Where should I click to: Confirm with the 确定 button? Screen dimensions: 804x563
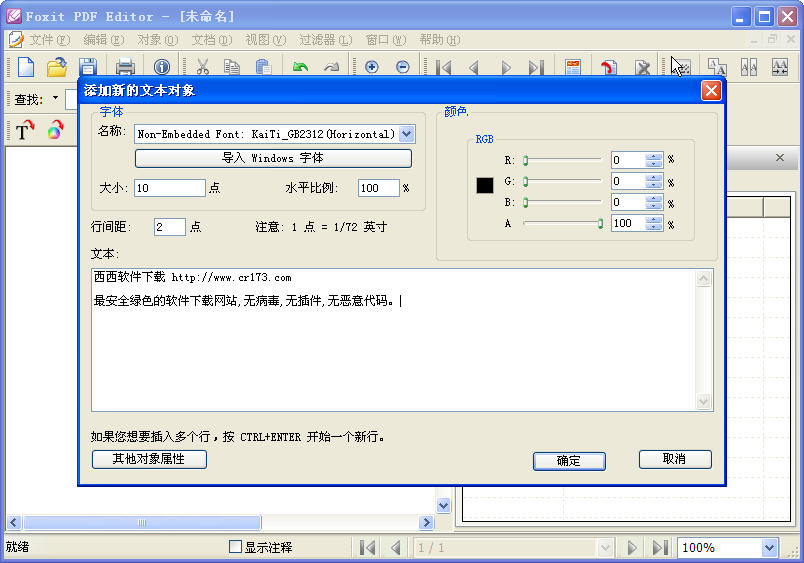click(569, 460)
